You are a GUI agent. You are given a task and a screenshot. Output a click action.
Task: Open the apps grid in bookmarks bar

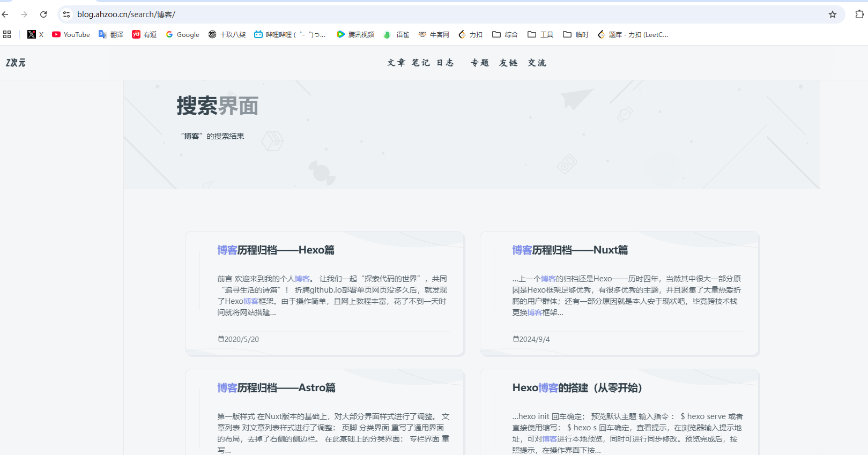[7, 34]
